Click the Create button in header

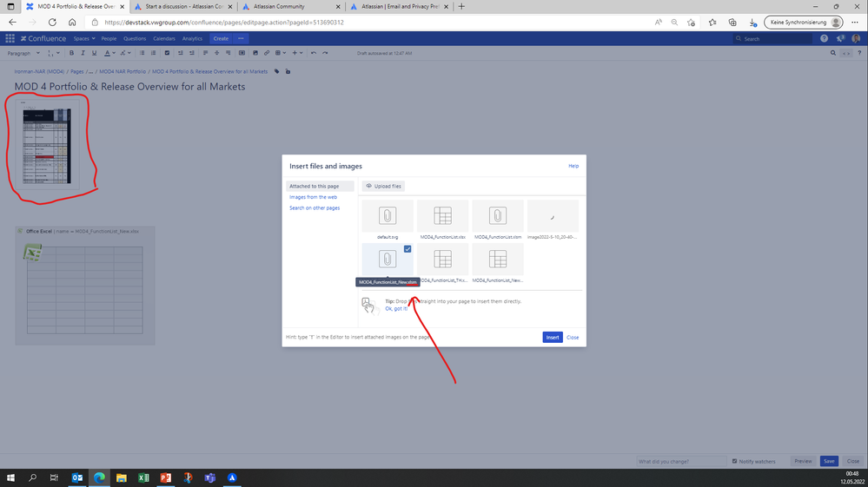pos(221,39)
